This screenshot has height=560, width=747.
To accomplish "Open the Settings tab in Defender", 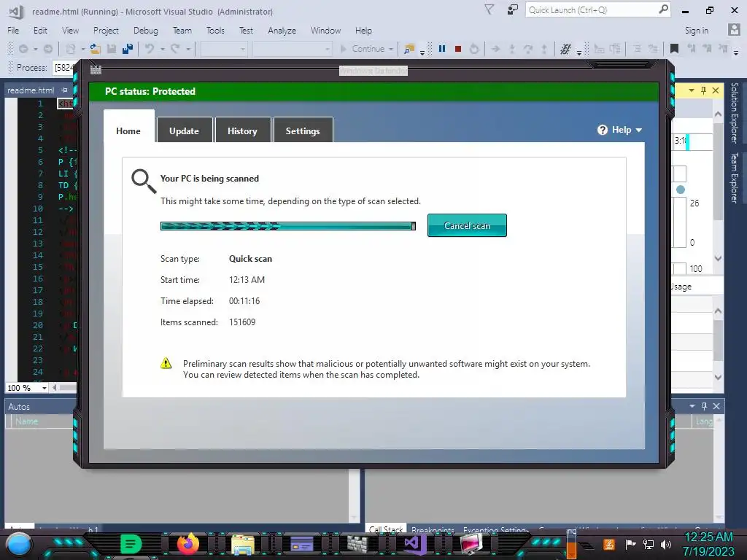I will [x=303, y=131].
